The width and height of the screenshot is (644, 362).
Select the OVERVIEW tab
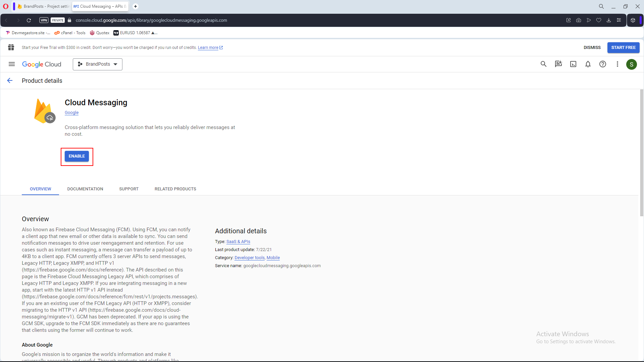pyautogui.click(x=41, y=189)
